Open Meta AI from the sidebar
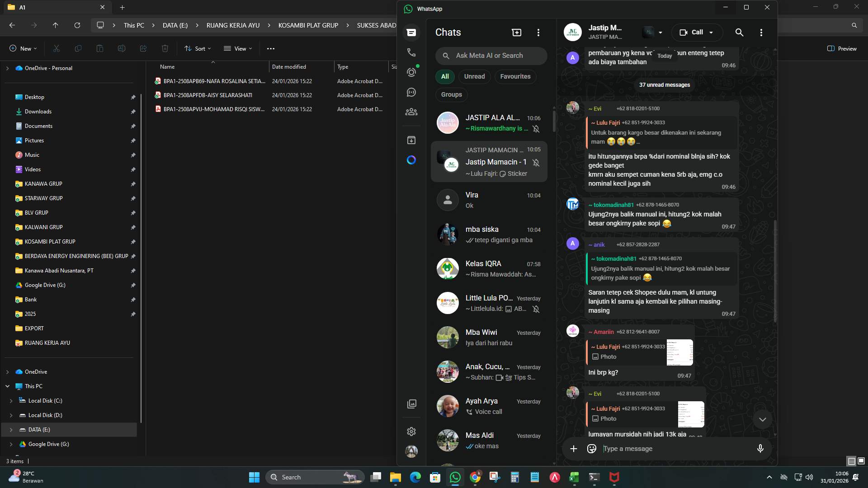 (411, 160)
